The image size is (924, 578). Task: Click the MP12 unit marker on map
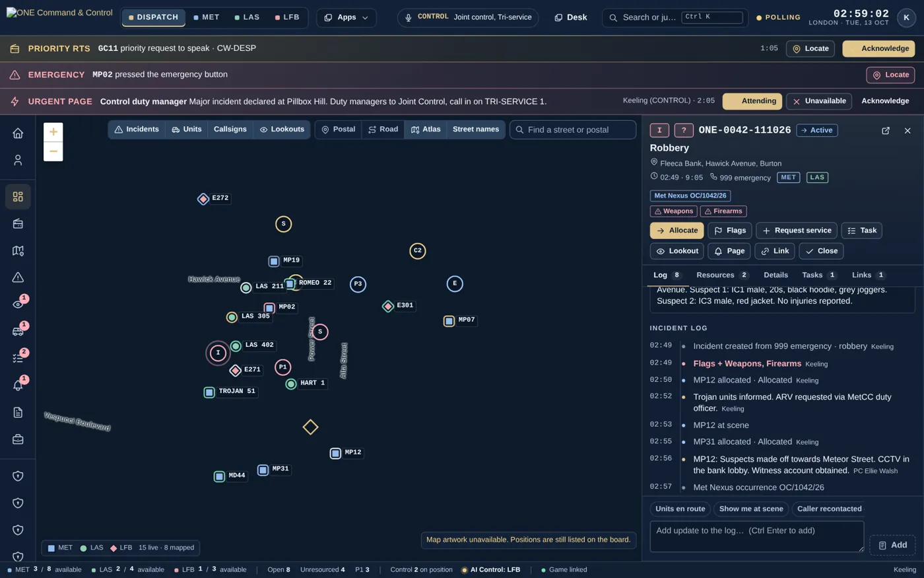pyautogui.click(x=335, y=453)
